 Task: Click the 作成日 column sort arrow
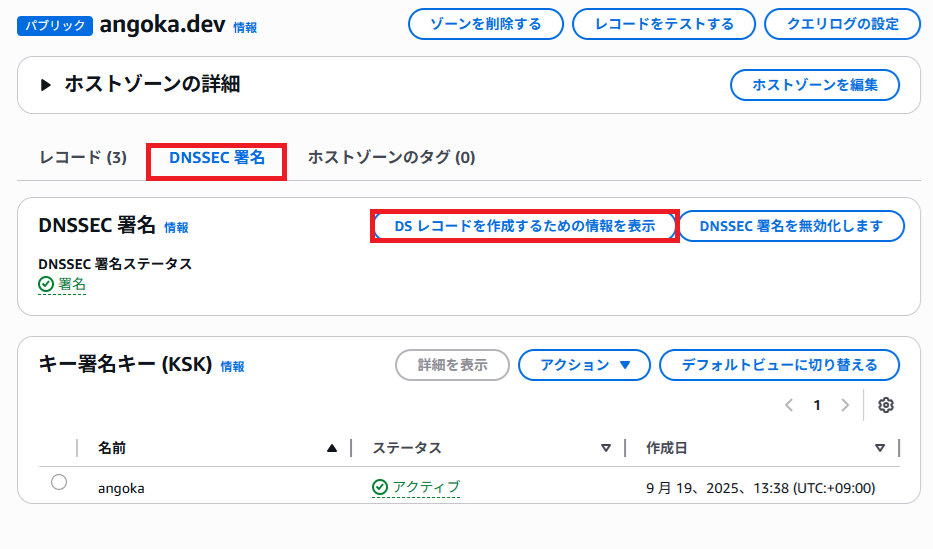coord(880,448)
